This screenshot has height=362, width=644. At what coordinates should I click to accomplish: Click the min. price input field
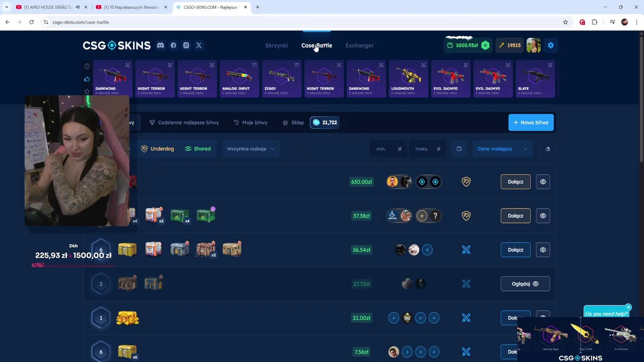click(389, 149)
